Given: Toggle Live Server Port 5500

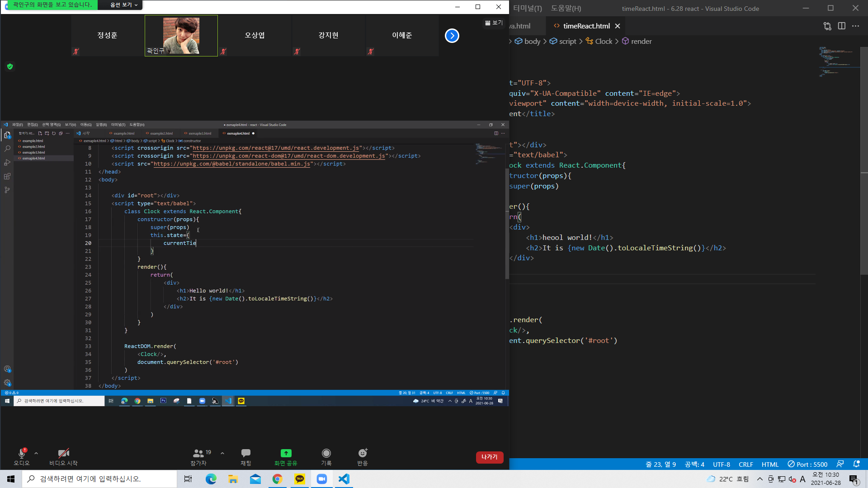Looking at the screenshot, I should (x=807, y=464).
